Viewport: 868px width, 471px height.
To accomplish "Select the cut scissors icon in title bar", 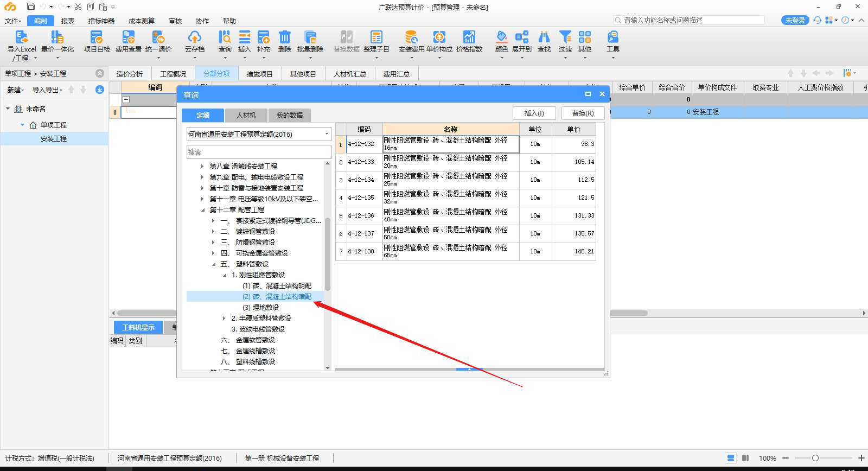I will (78, 7).
